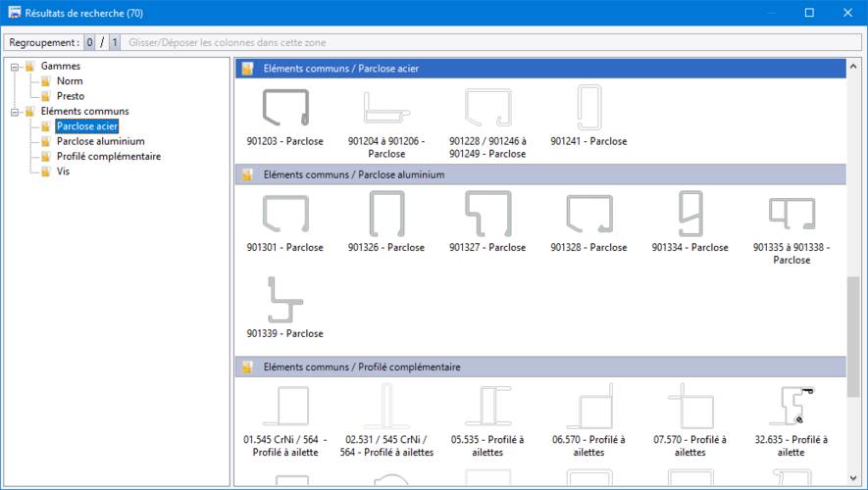Collapse the Eléments communs tree node

[x=16, y=112]
